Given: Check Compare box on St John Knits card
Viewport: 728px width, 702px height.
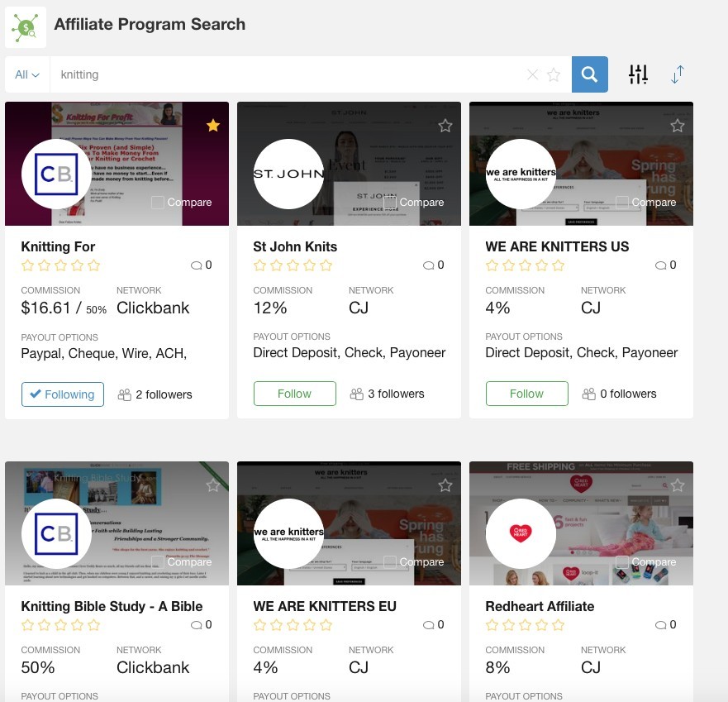Looking at the screenshot, I should click(x=390, y=202).
